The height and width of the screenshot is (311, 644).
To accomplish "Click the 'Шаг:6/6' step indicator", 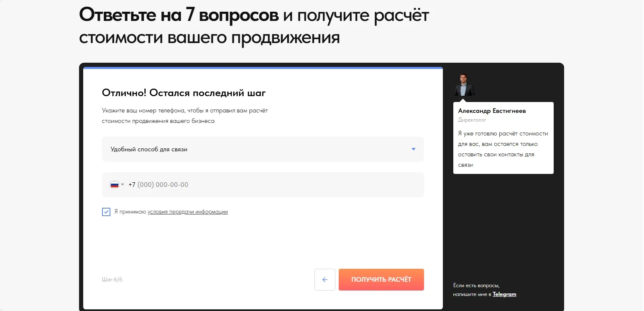I will pos(112,279).
